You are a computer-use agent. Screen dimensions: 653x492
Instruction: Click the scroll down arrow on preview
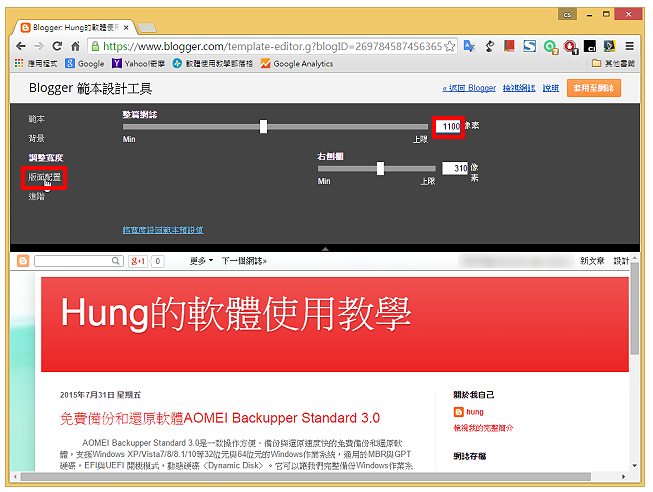coord(634,465)
